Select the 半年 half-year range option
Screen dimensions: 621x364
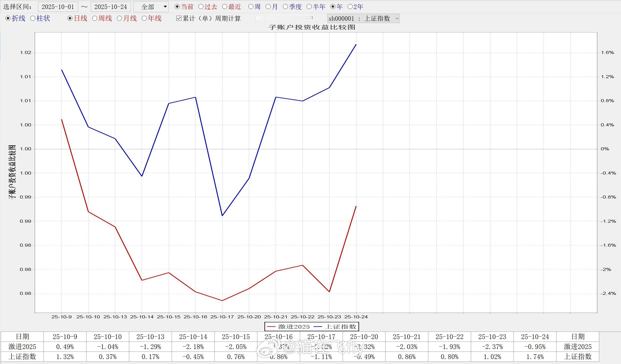click(309, 7)
